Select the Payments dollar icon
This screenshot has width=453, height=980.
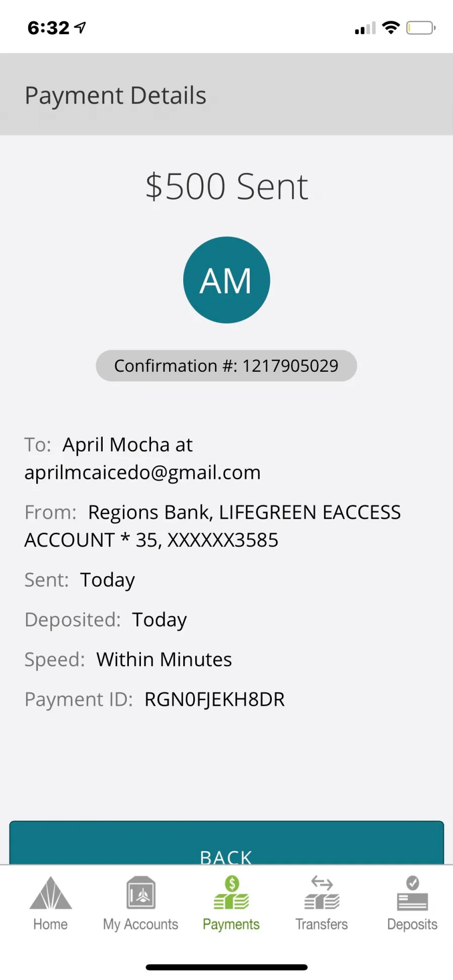coord(232,893)
